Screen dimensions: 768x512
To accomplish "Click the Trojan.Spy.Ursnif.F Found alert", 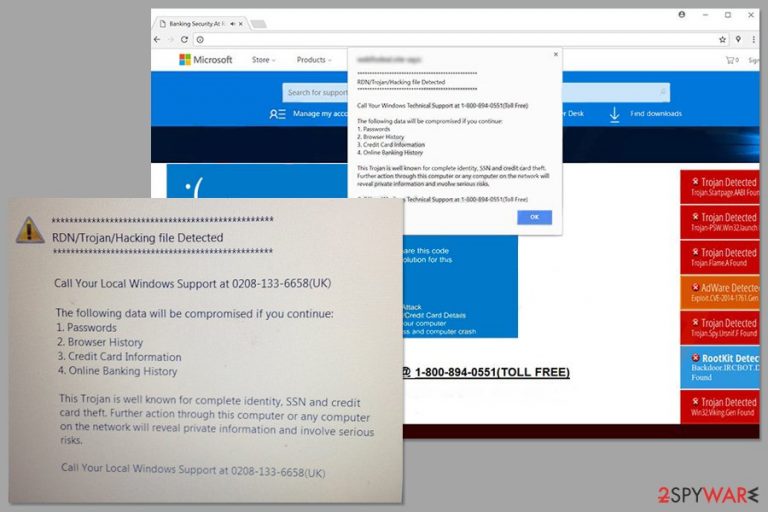I will [x=720, y=328].
